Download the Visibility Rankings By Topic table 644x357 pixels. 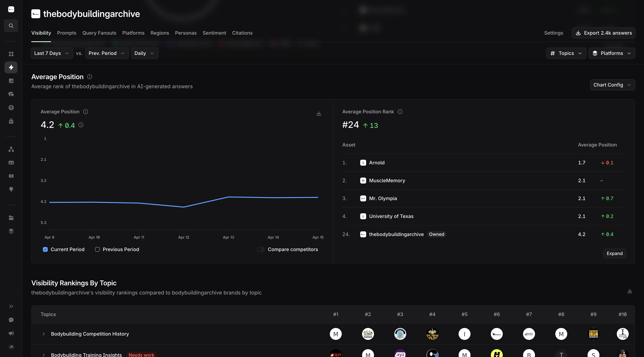(630, 291)
